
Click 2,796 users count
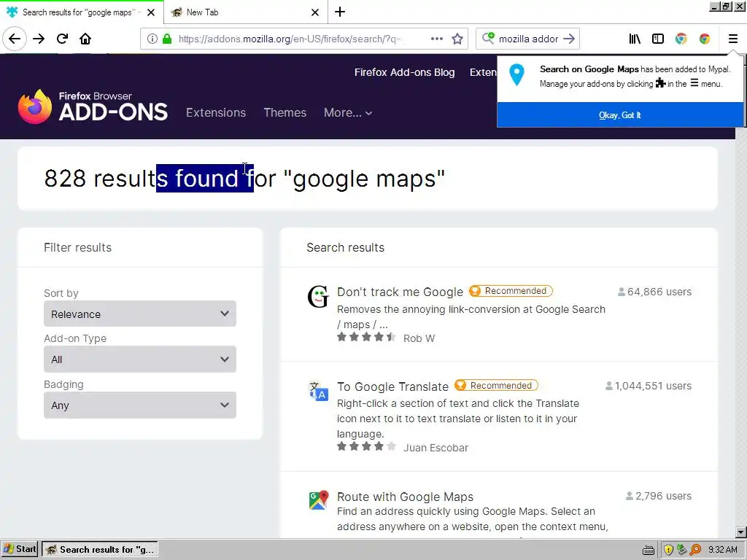tap(659, 496)
